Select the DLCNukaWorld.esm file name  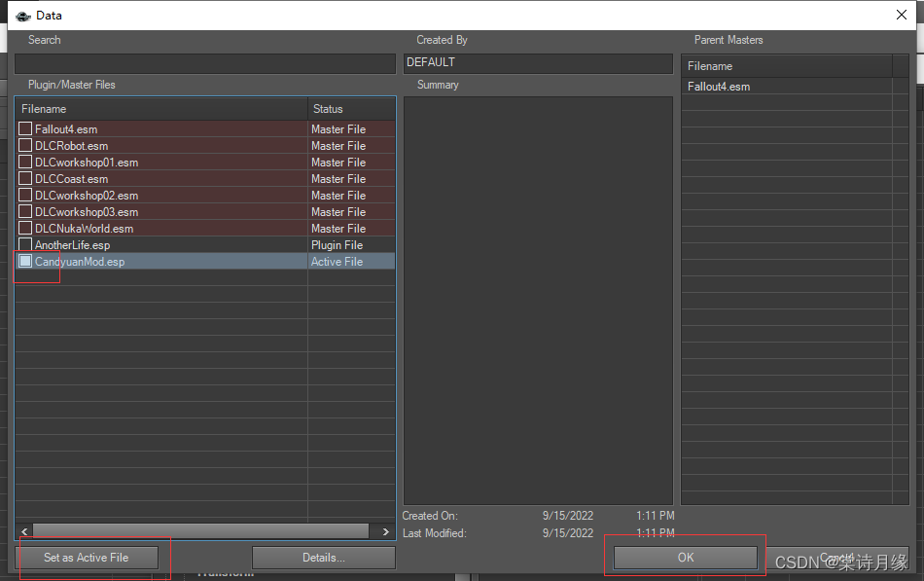click(x=84, y=229)
